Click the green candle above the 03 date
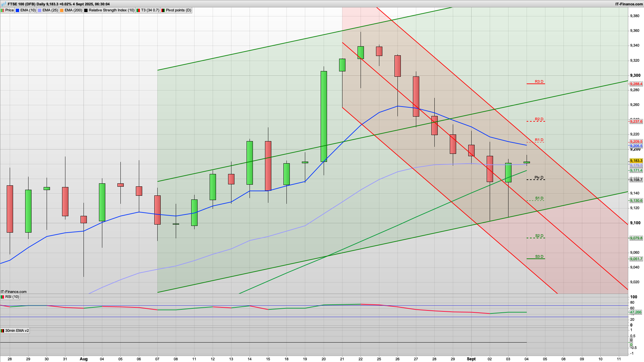Image resolution: width=644 pixels, height=362 pixels. 508,173
